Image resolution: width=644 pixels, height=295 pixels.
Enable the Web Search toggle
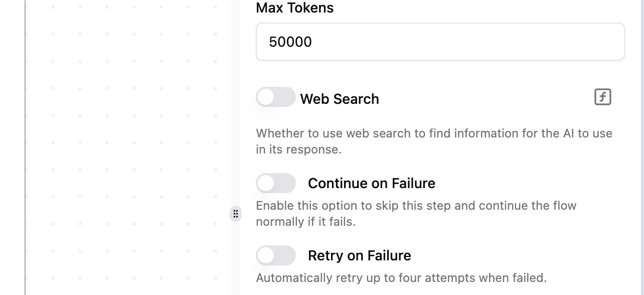click(x=275, y=97)
